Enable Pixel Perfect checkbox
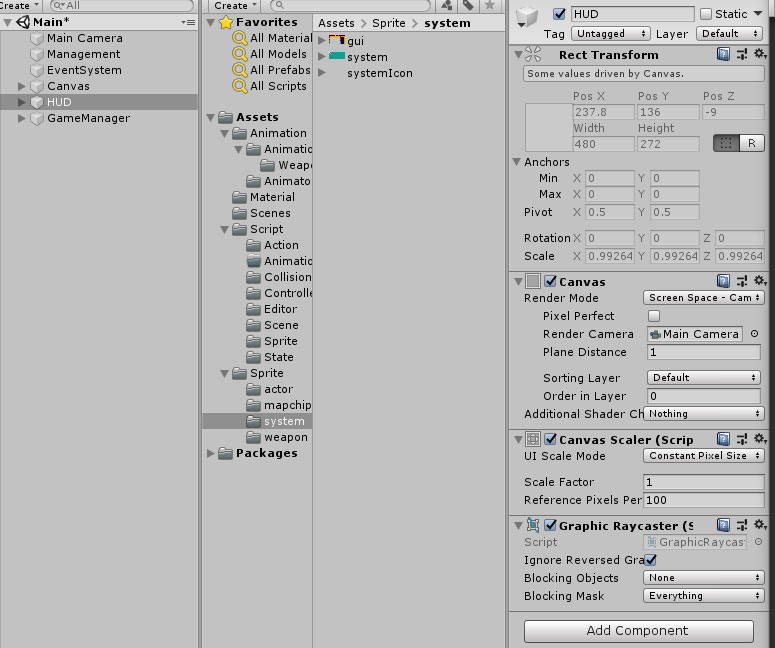This screenshot has width=775, height=648. coord(653,316)
